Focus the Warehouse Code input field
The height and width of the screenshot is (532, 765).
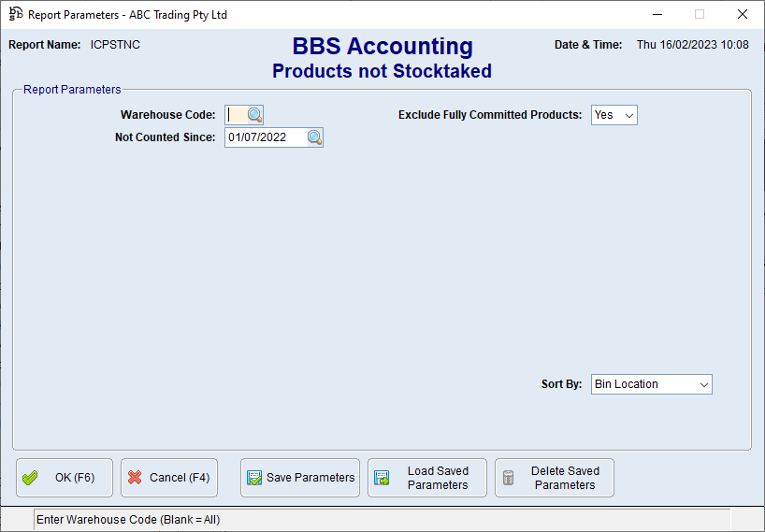236,115
